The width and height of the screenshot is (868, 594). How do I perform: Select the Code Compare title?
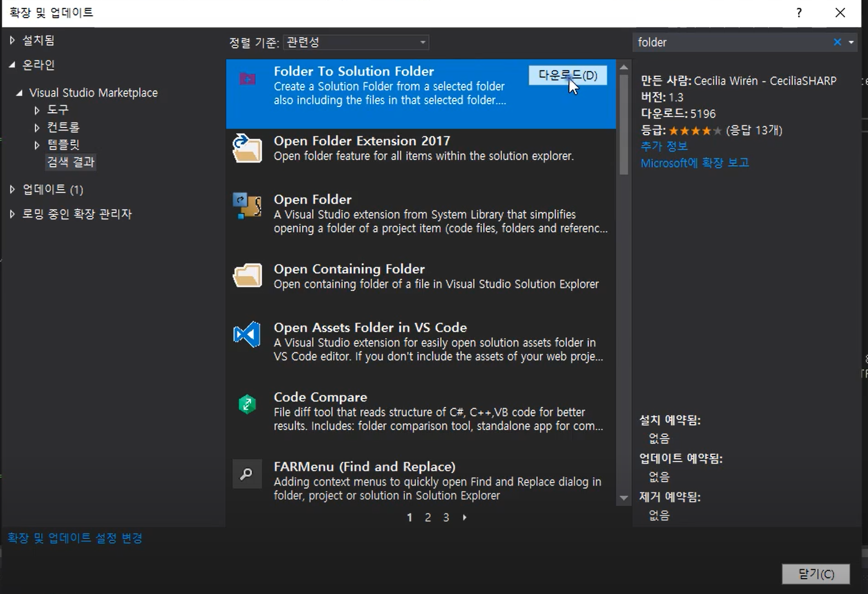[x=320, y=397]
